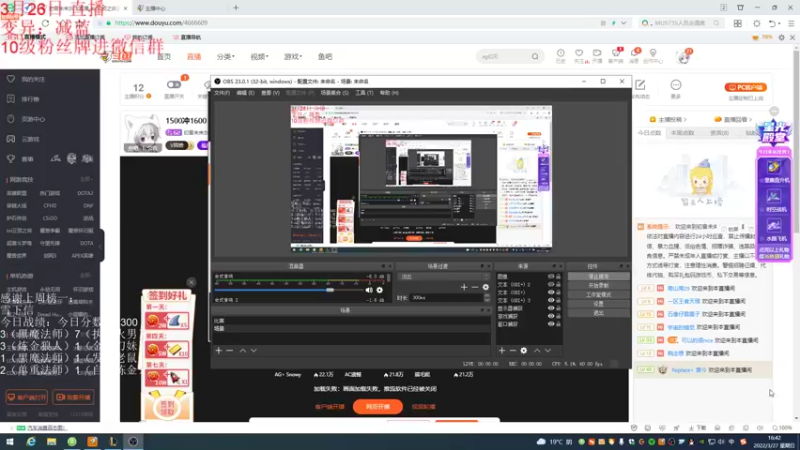Open the 场景集合(S) menu in OBS
Viewport: 800px width, 450px height.
pyautogui.click(x=335, y=93)
